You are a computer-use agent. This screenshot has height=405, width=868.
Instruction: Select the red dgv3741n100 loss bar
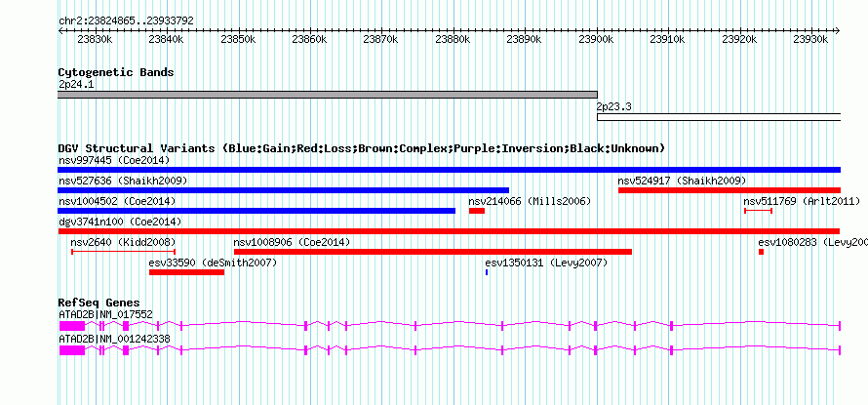450,231
